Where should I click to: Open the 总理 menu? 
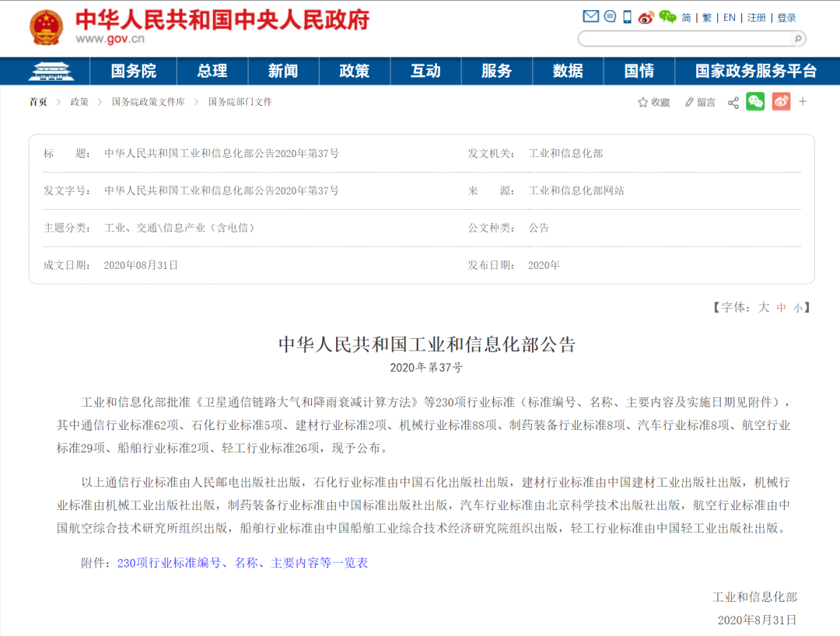tap(212, 72)
